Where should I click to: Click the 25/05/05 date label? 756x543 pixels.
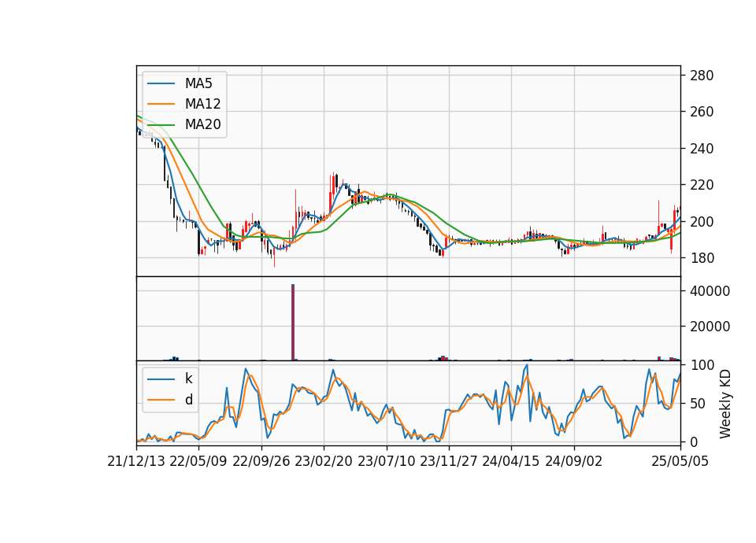[x=680, y=461]
